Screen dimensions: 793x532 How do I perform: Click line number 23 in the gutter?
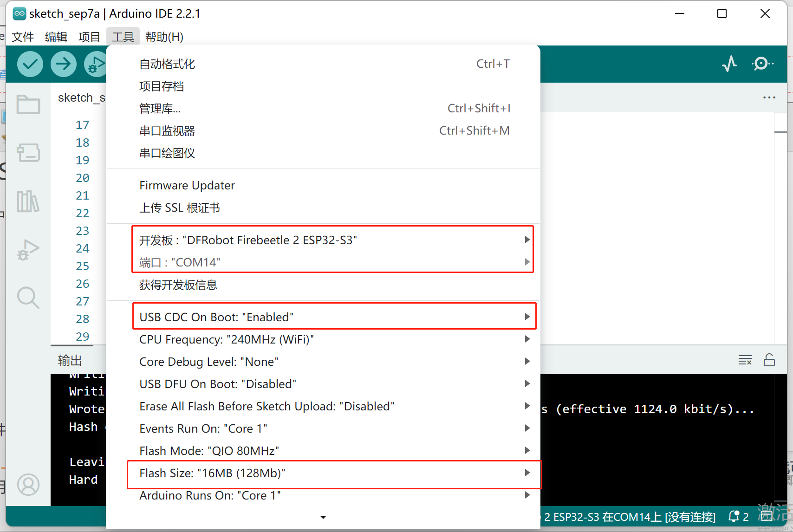click(83, 231)
